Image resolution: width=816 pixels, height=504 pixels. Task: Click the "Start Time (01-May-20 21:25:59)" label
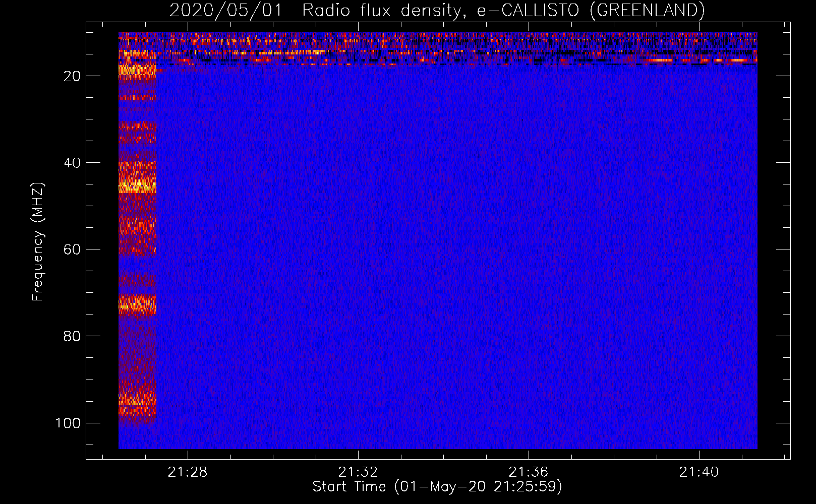pos(437,487)
